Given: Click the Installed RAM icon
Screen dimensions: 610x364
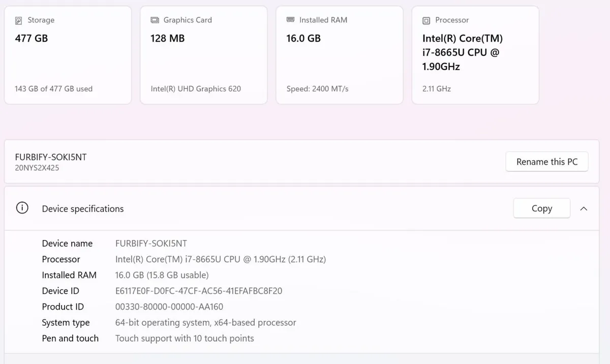Looking at the screenshot, I should [x=291, y=20].
